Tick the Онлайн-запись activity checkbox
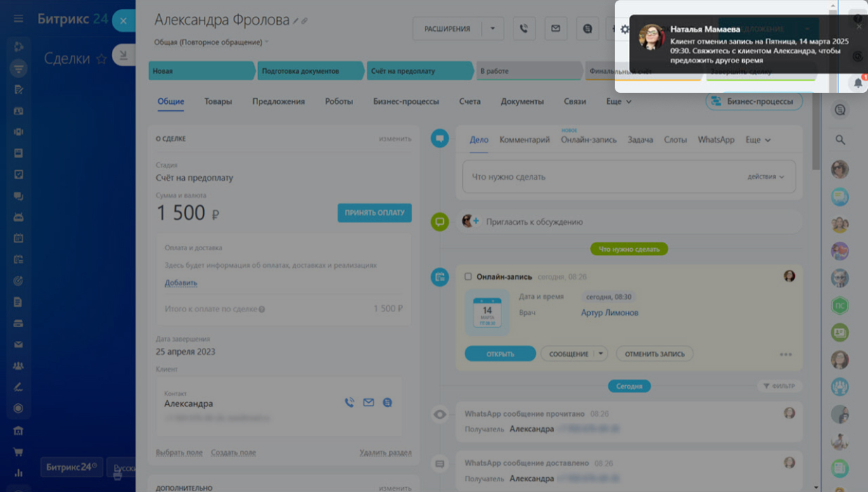The width and height of the screenshot is (868, 492). pyautogui.click(x=468, y=277)
